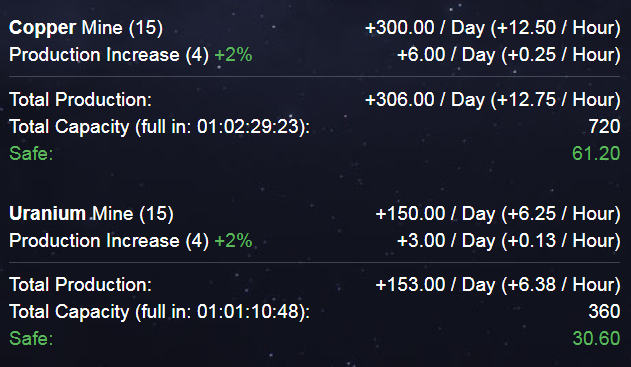Click the +300.00 / Day copper rate
The width and height of the screenshot is (631, 367).
tap(425, 28)
